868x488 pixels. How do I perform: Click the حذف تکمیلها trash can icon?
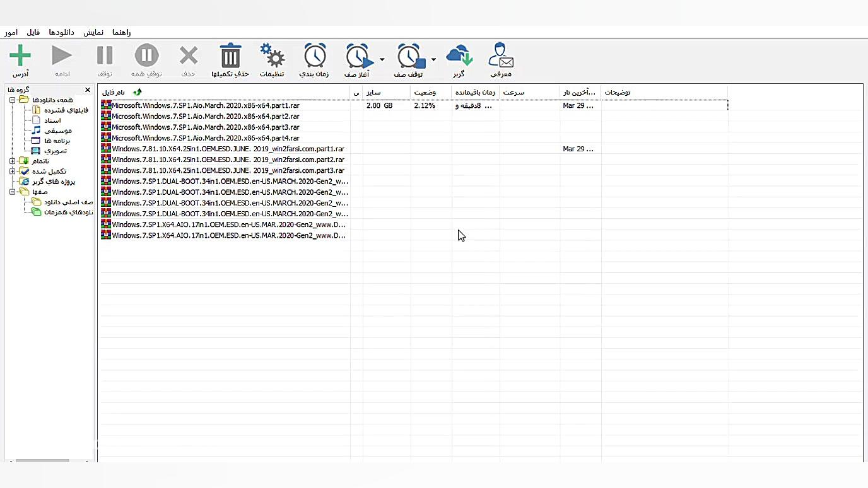coord(230,55)
